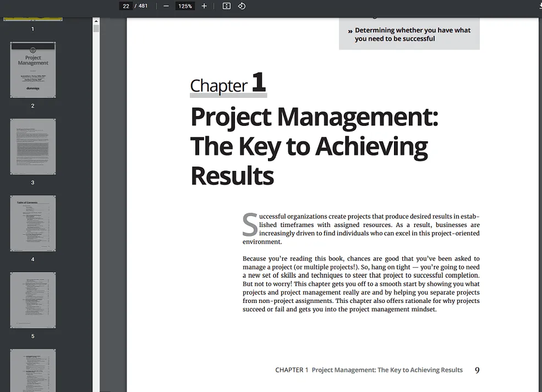
Task: Open the page 1 thumbnail
Action: pos(33,20)
